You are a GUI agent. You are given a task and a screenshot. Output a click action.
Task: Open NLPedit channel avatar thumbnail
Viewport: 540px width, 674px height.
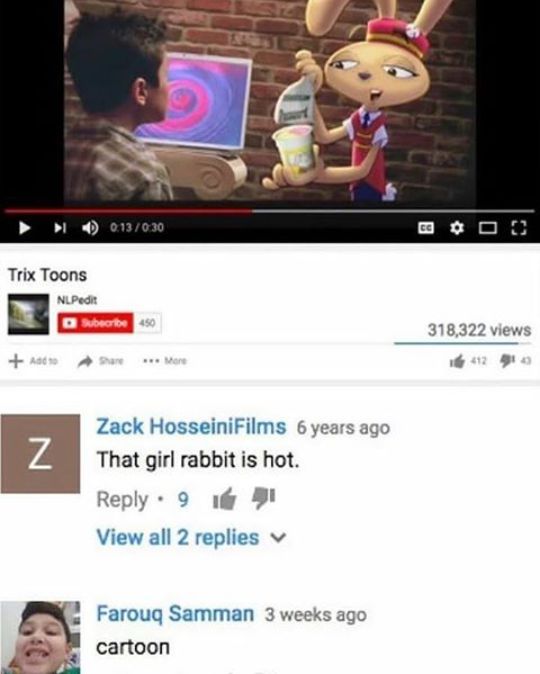coord(28,314)
